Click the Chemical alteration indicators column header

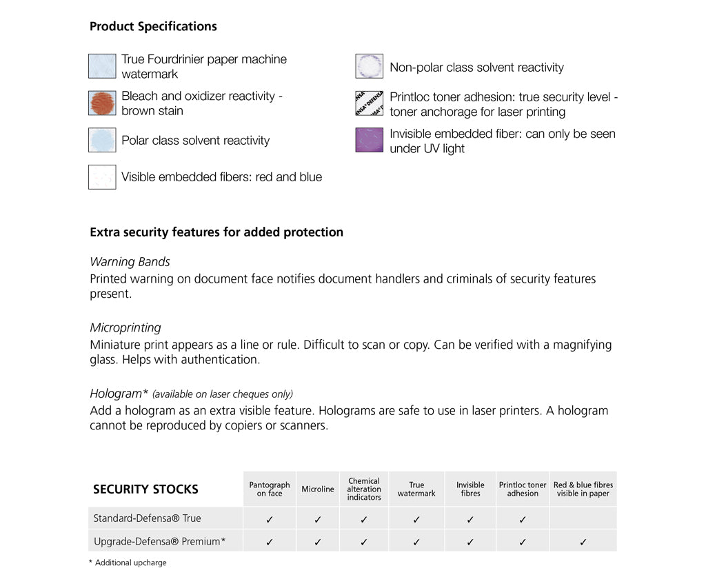[364, 489]
